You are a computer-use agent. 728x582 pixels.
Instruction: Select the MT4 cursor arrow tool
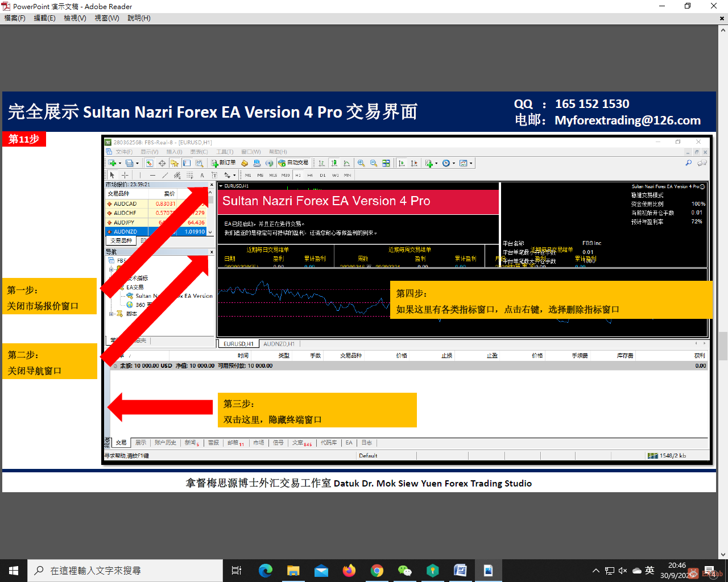click(x=112, y=175)
